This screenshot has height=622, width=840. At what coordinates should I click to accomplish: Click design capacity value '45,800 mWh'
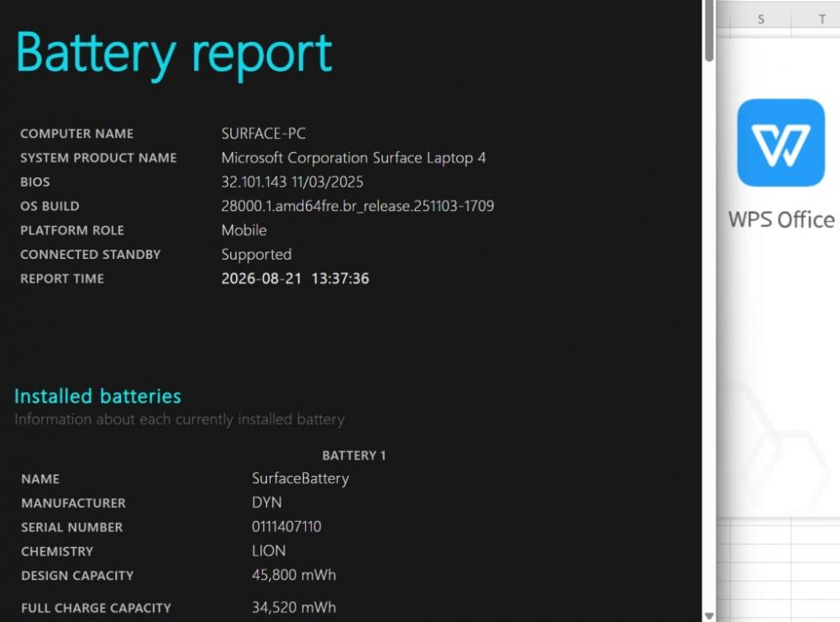pyautogui.click(x=294, y=575)
